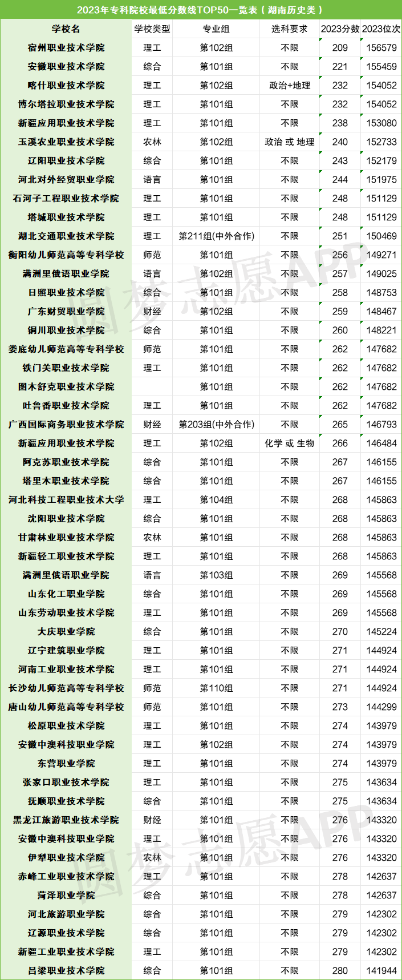Select the 政治+地理 requirement cell
The width and height of the screenshot is (402, 980).
(x=290, y=86)
